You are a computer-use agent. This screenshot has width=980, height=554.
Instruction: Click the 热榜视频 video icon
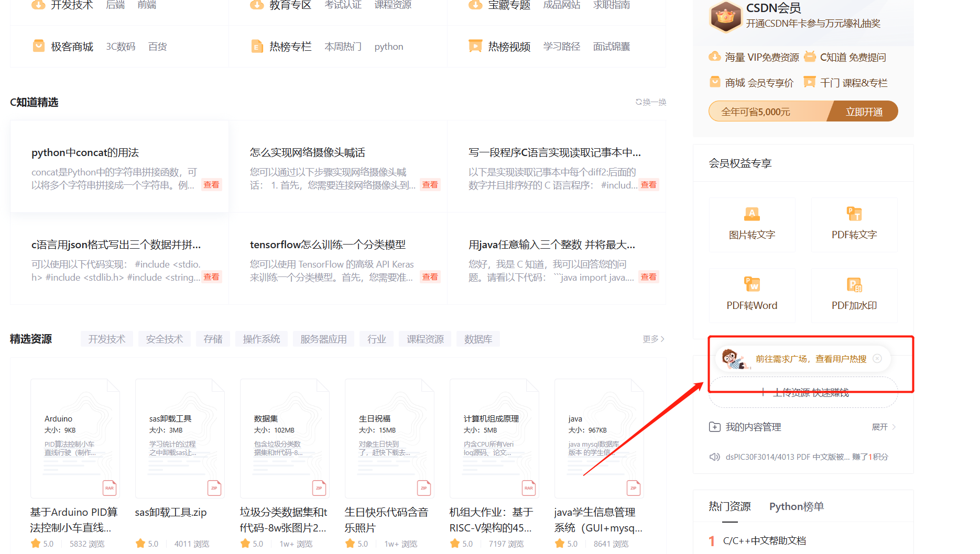point(475,46)
